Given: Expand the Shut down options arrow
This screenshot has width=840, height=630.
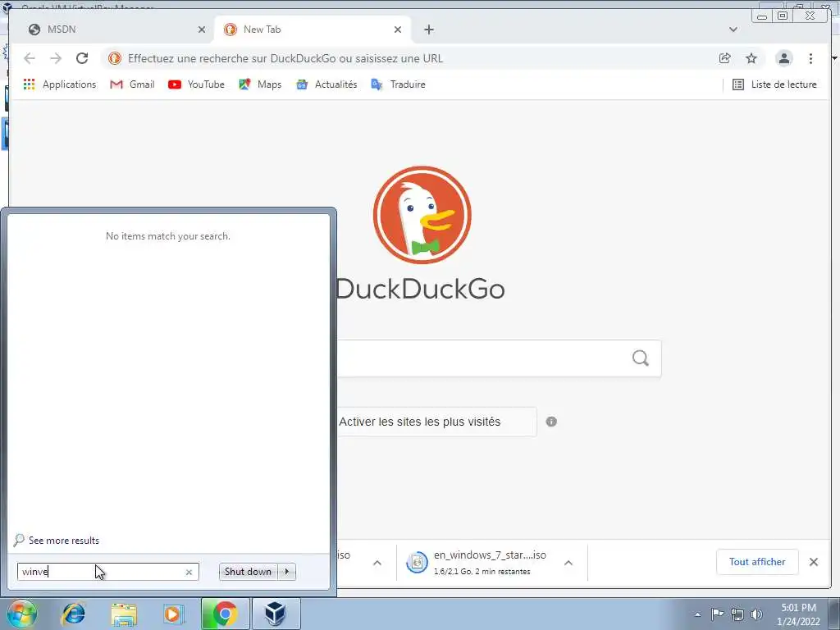Looking at the screenshot, I should tap(287, 572).
